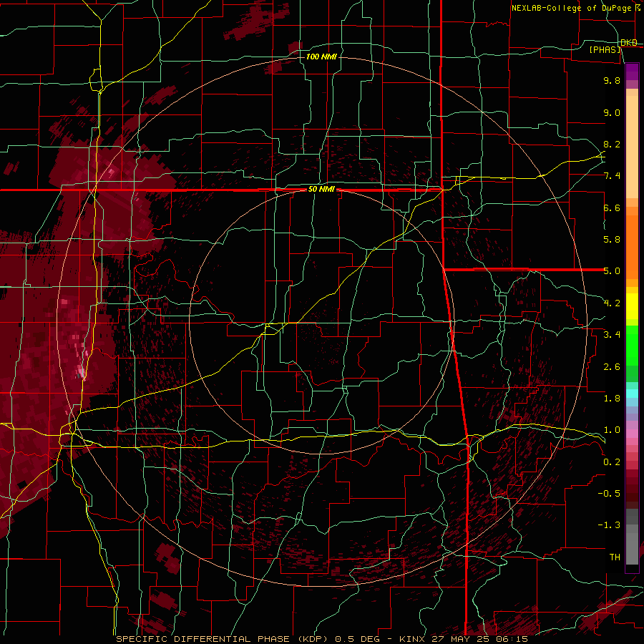Click the 9.8 value on the color scale

pos(612,80)
